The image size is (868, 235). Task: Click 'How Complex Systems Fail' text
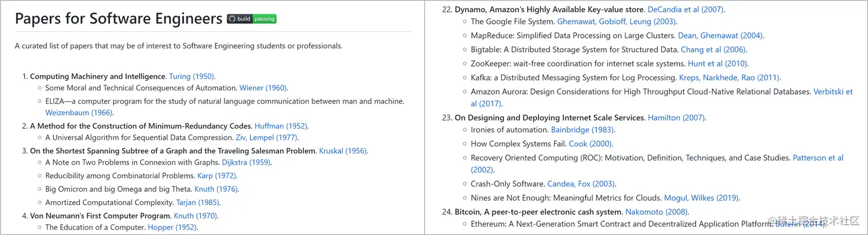coord(518,144)
